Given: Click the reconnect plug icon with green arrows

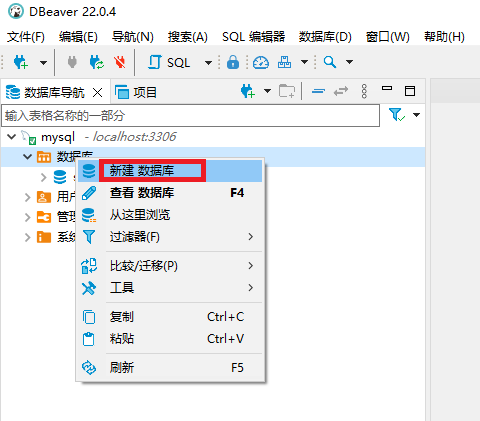Looking at the screenshot, I should (x=97, y=62).
